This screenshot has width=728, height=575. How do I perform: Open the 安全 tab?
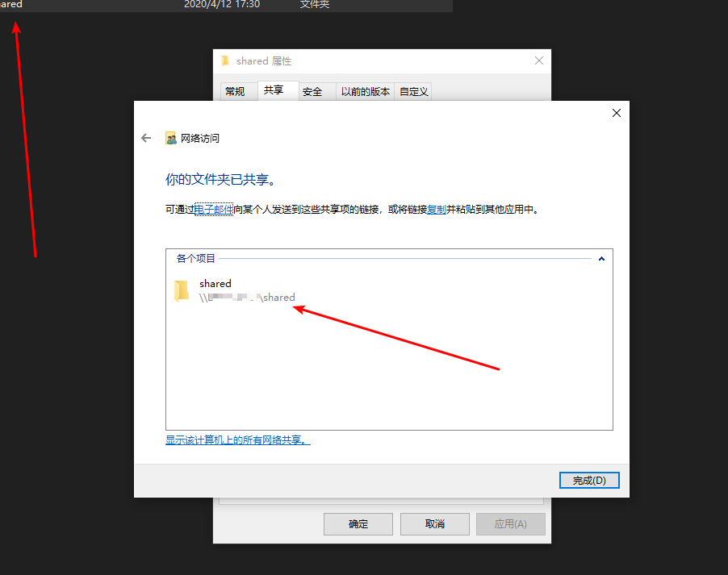coord(312,91)
